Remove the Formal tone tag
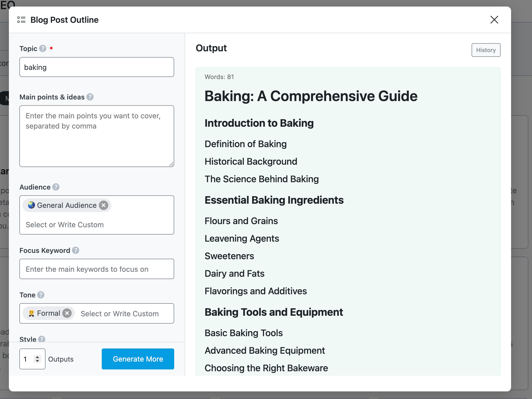The height and width of the screenshot is (399, 532). pos(67,313)
